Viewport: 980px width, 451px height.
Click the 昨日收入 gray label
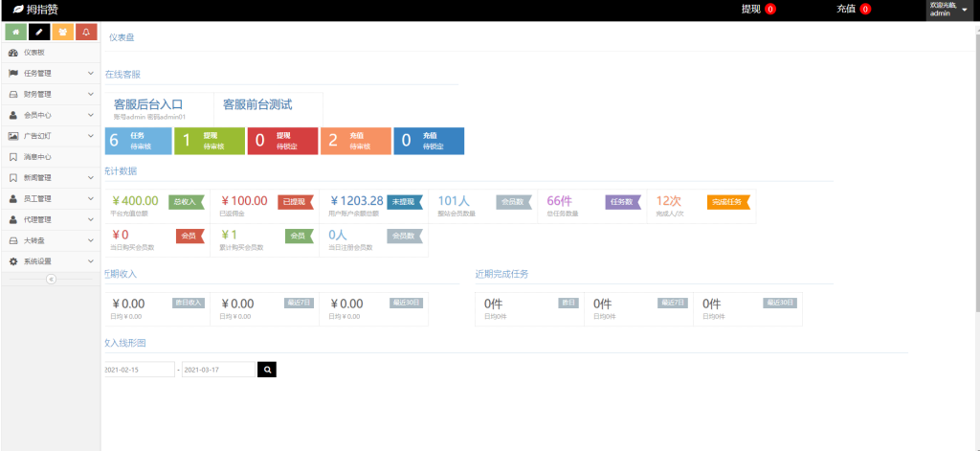click(x=189, y=303)
